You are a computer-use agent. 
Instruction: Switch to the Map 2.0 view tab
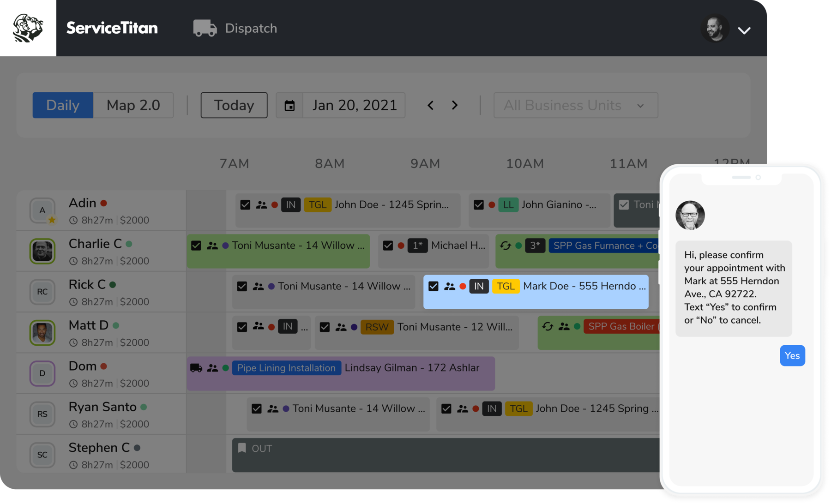pyautogui.click(x=133, y=105)
